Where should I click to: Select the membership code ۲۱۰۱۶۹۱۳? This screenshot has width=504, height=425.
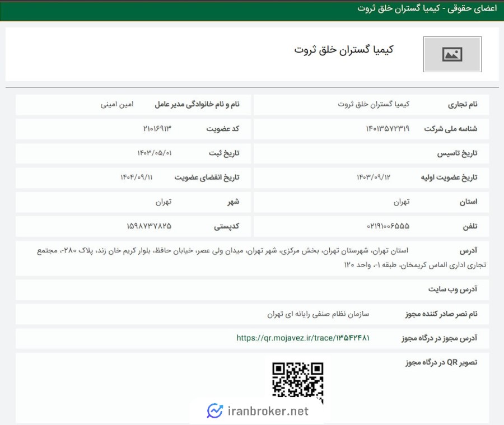pyautogui.click(x=157, y=129)
